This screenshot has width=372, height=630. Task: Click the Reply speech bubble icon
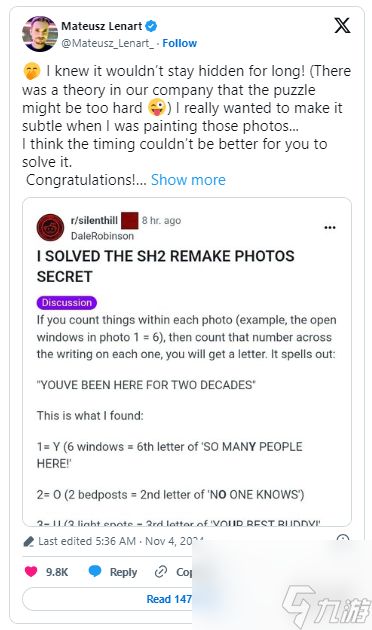(95, 571)
